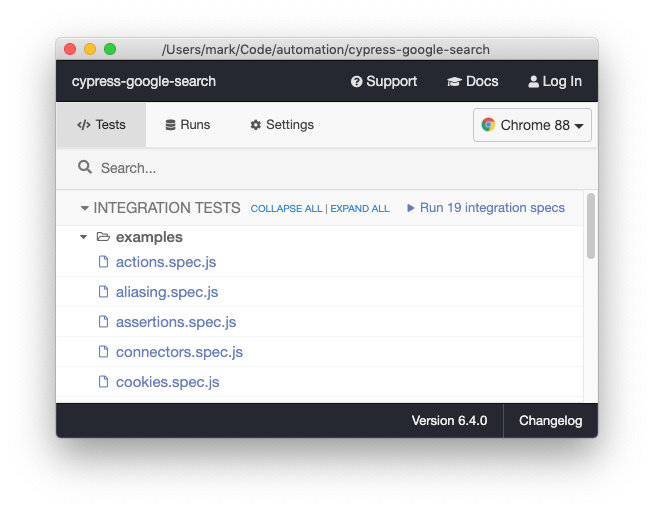Open aliasing.spec.js test file
The height and width of the screenshot is (512, 654).
tap(167, 292)
